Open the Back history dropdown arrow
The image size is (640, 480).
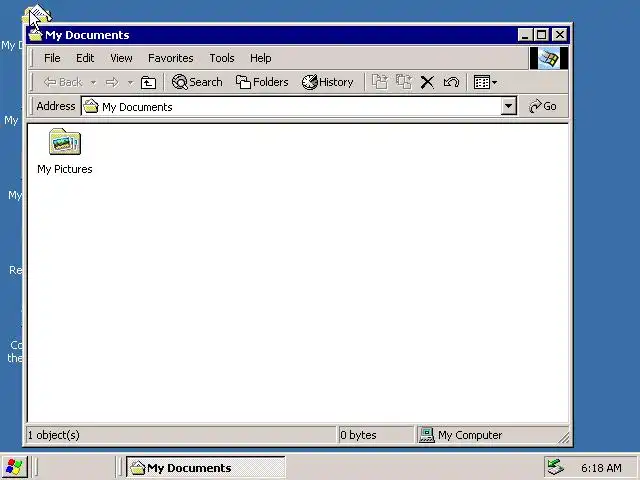click(93, 82)
